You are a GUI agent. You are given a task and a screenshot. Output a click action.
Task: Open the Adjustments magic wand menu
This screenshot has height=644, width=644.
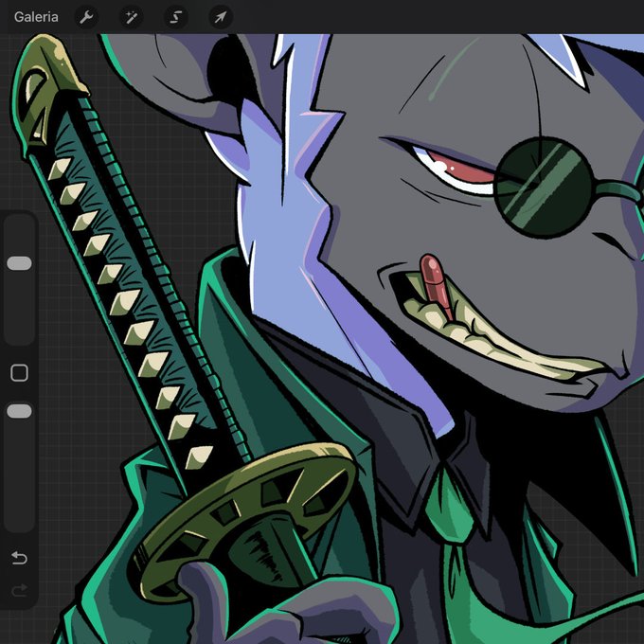point(131,17)
